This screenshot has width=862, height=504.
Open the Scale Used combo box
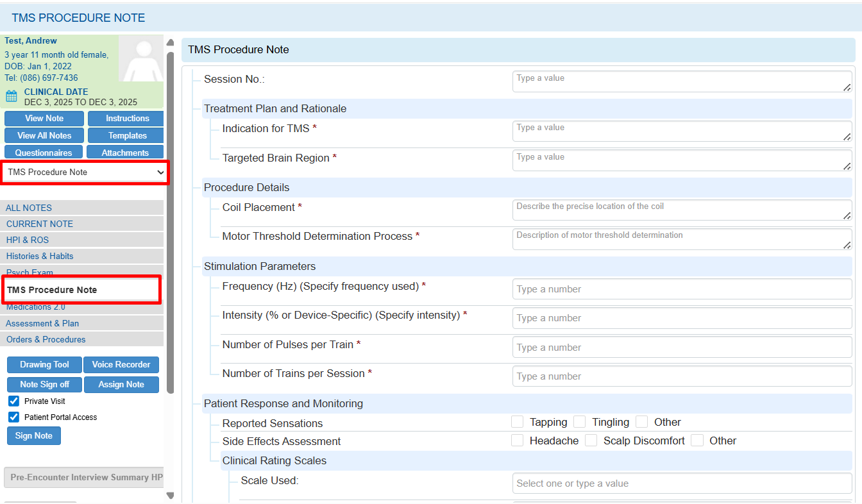[682, 483]
